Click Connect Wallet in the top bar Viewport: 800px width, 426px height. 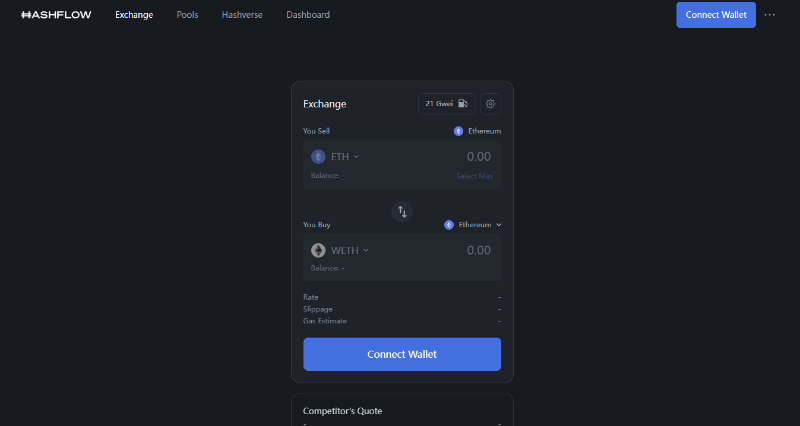click(x=715, y=15)
